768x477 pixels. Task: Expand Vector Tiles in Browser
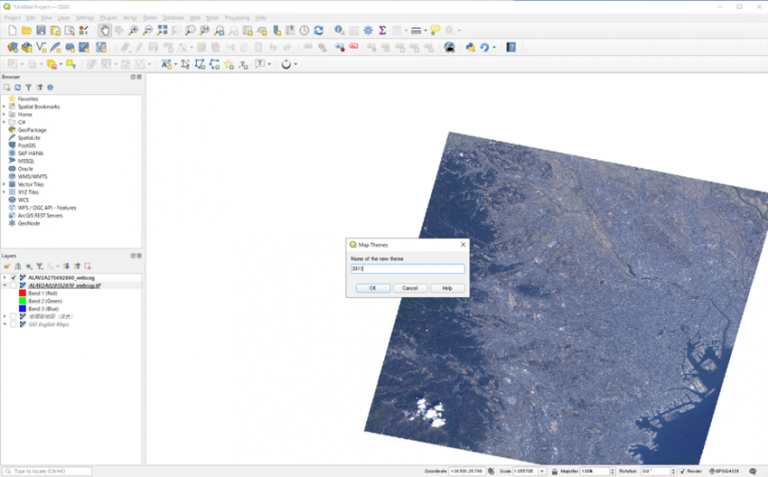point(4,185)
